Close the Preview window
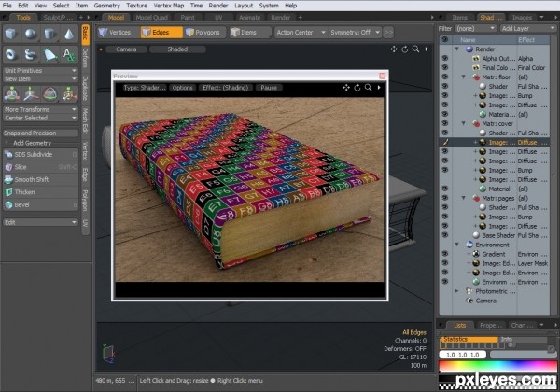This screenshot has height=392, width=560. coord(382,76)
